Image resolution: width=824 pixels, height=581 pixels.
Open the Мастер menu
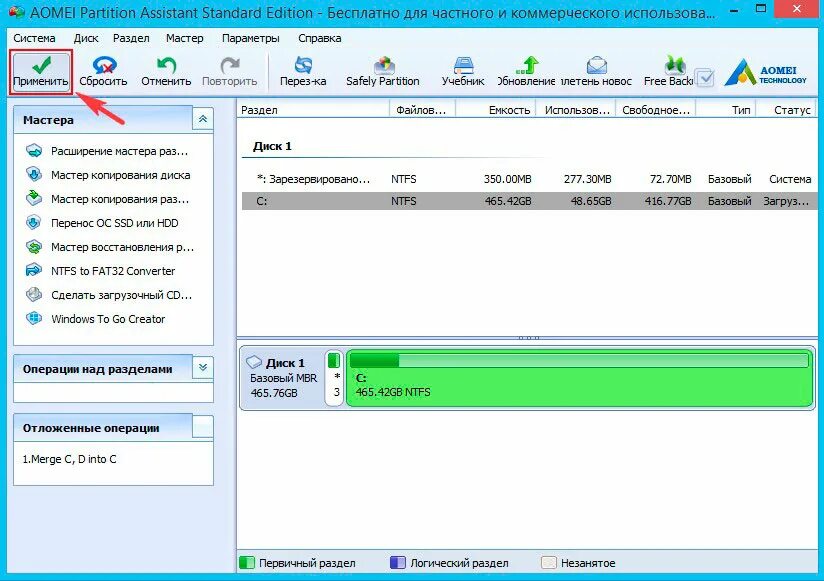[x=184, y=38]
